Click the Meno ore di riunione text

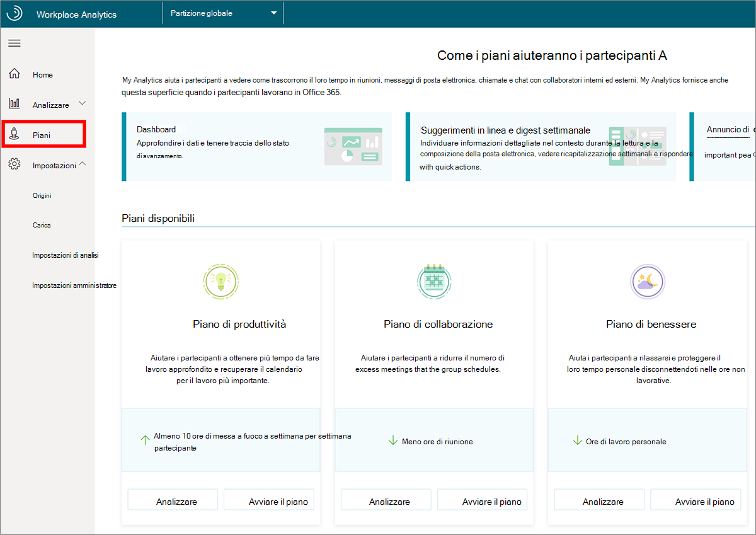point(437,441)
